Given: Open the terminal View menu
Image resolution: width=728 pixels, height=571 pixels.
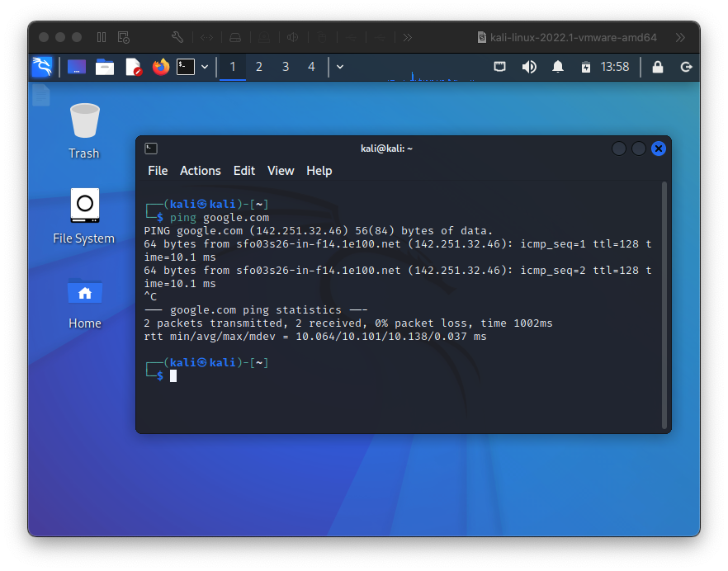Looking at the screenshot, I should tap(281, 171).
